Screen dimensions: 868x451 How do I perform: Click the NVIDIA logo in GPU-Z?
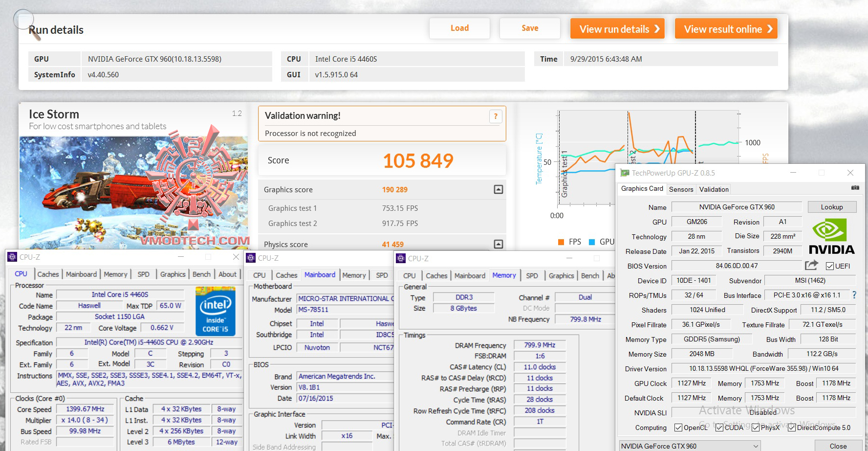pyautogui.click(x=832, y=237)
